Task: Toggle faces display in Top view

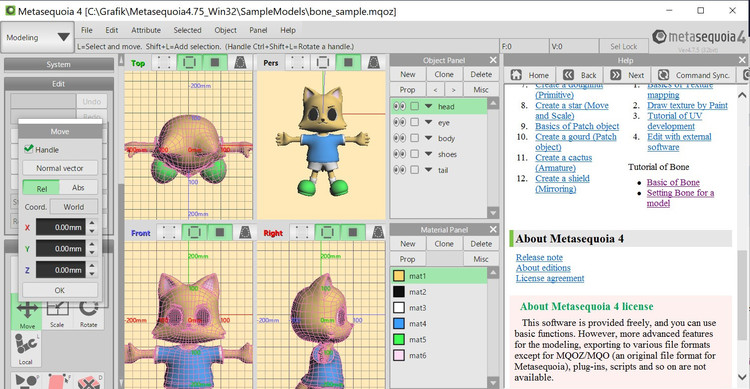Action: coord(215,63)
